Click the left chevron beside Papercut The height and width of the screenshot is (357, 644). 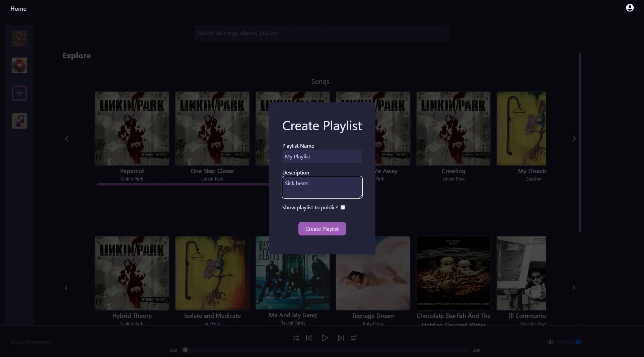(x=67, y=139)
